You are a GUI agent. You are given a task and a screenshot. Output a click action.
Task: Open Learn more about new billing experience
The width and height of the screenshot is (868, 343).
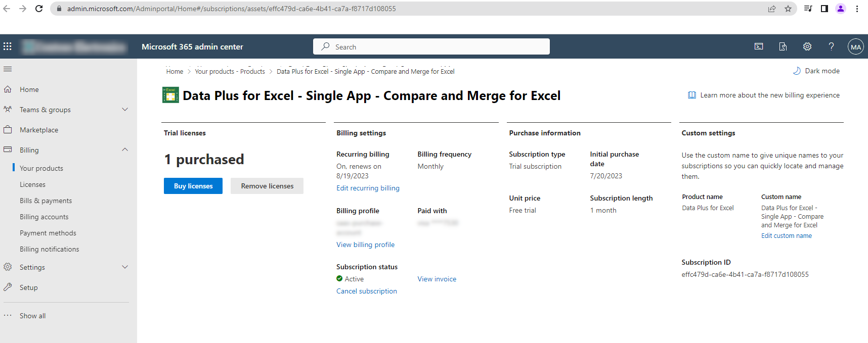click(764, 95)
